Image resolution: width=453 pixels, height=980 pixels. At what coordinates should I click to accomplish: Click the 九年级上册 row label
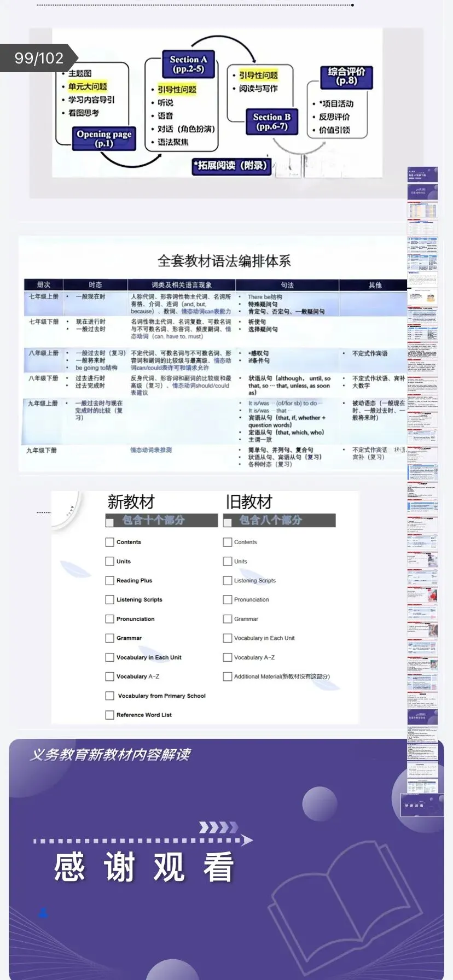click(43, 403)
